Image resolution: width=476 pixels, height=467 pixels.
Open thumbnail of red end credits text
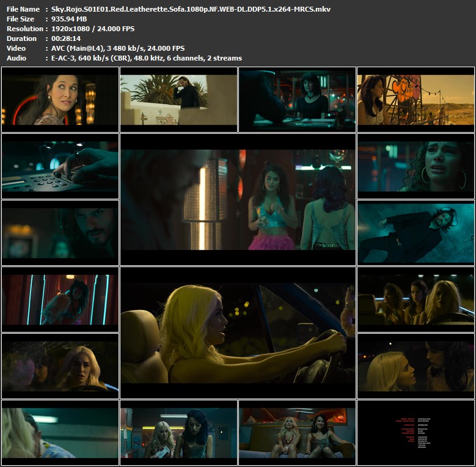(416, 433)
